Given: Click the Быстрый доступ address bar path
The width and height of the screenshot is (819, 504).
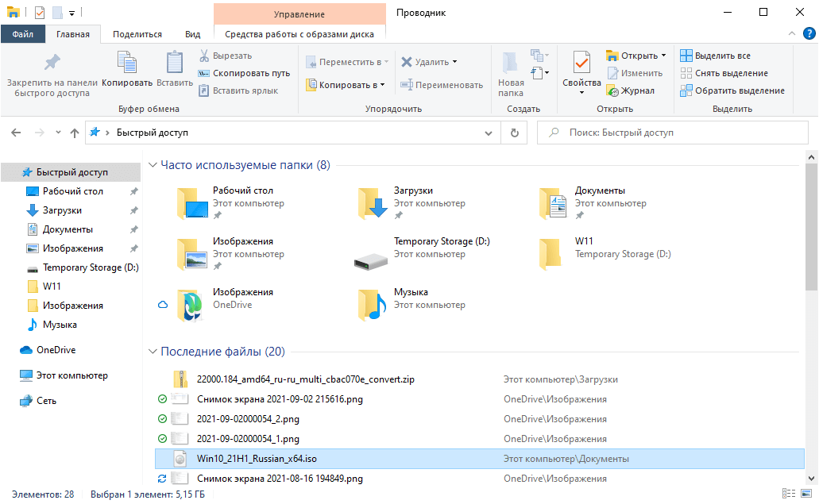Looking at the screenshot, I should pos(152,133).
